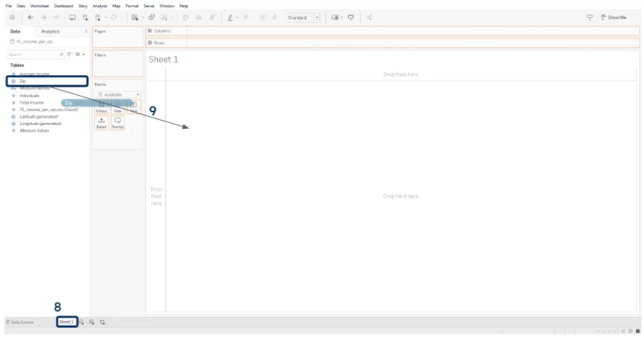
Task: Click the Sheet 1 title text
Action: (x=163, y=60)
